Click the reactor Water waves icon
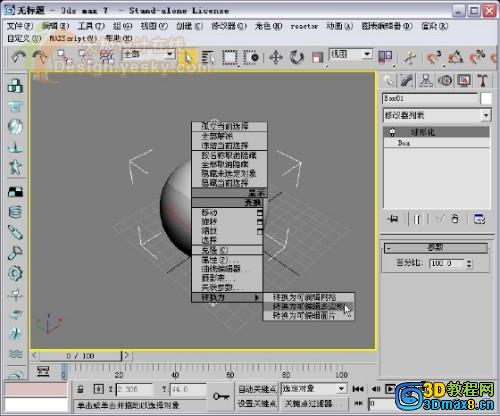Viewport: 500px width, 416px height. pyautogui.click(x=15, y=353)
